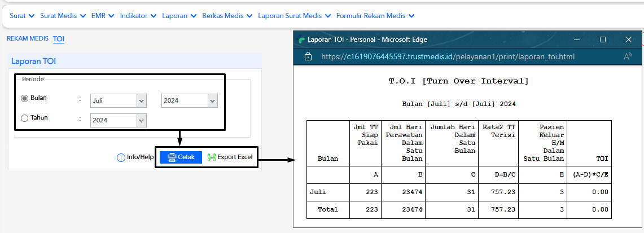Image resolution: width=644 pixels, height=233 pixels.
Task: Open the Formulir Rekam Medis menu
Action: point(375,16)
